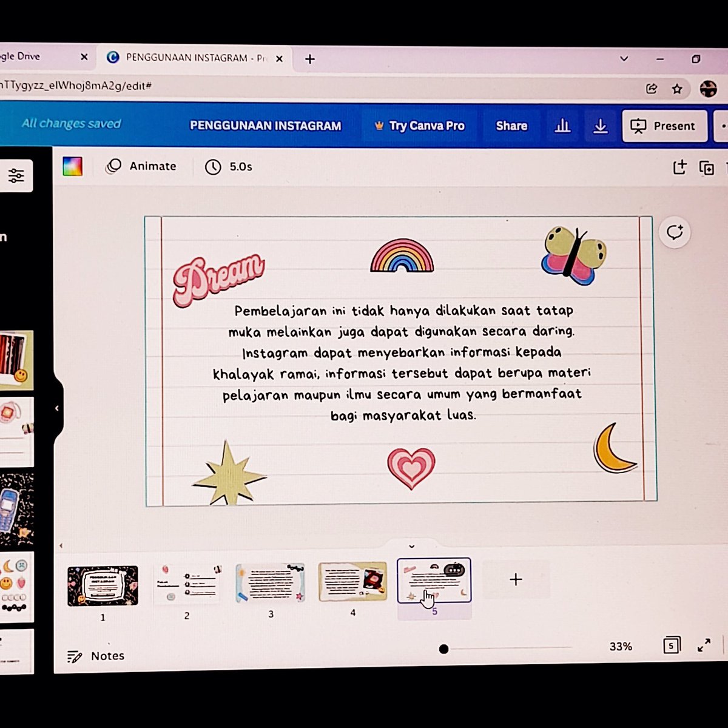Open the presentation insights chart icon

click(562, 126)
